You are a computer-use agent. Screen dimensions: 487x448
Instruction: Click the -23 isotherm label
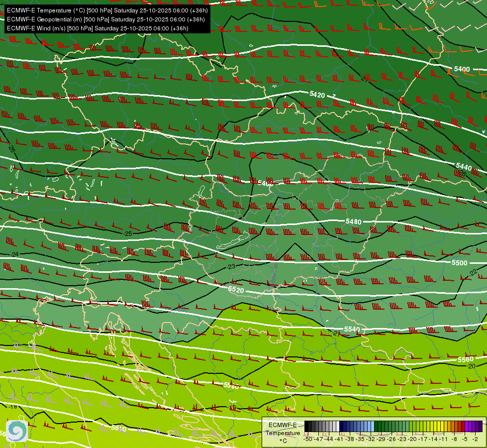coord(231,267)
